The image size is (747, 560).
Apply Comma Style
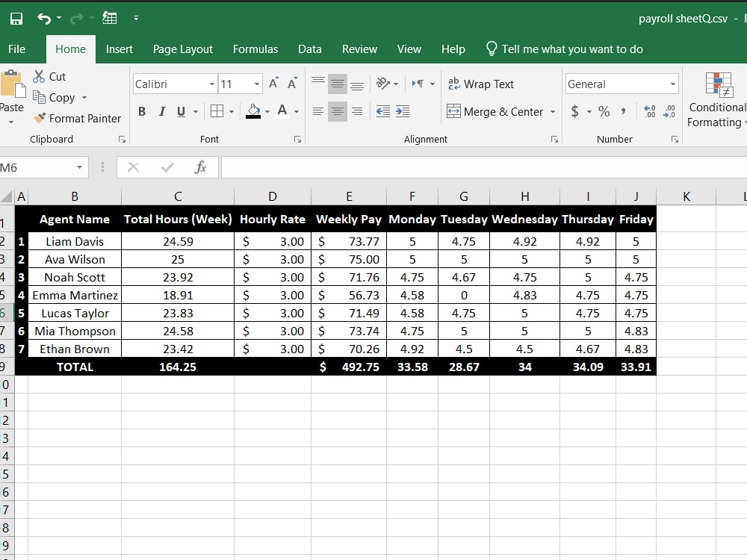click(x=624, y=112)
